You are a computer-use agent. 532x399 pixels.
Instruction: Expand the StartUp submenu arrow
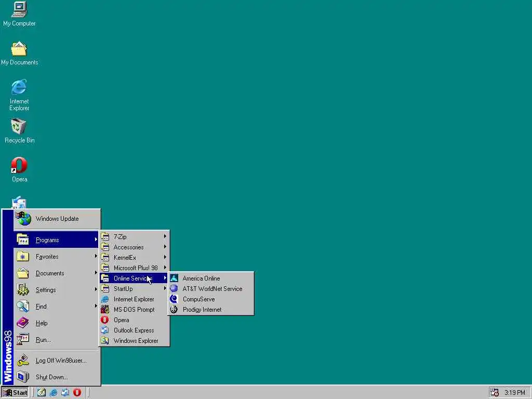[x=165, y=288]
